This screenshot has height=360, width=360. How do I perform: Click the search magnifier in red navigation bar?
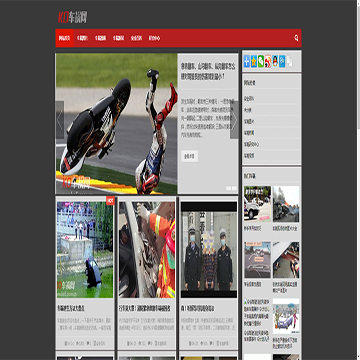coord(296,38)
